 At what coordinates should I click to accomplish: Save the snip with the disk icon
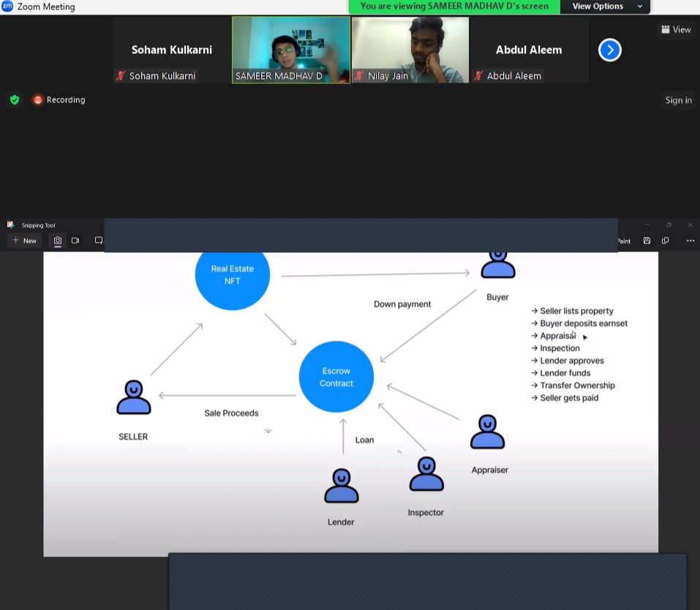click(647, 240)
